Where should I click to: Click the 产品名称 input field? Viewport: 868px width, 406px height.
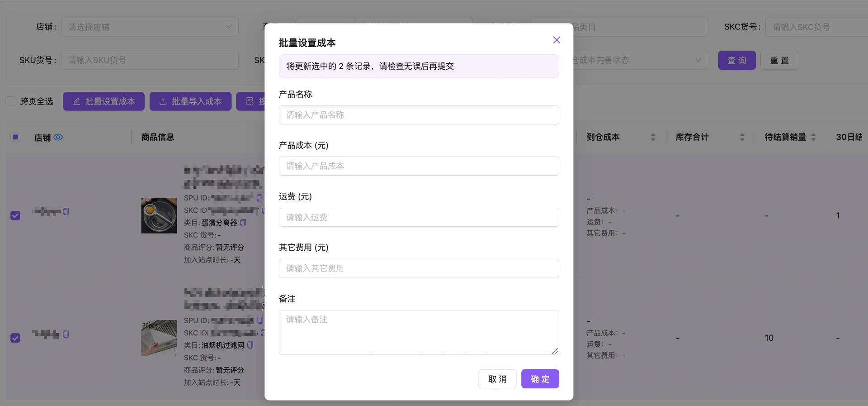(419, 115)
